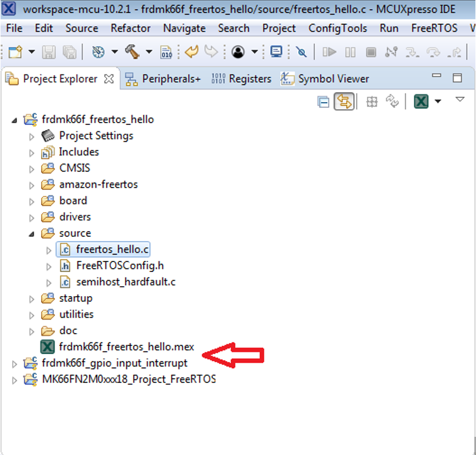Screen dimensions: 476x455
Task: Click the Terminate debug icon
Action: 371,52
